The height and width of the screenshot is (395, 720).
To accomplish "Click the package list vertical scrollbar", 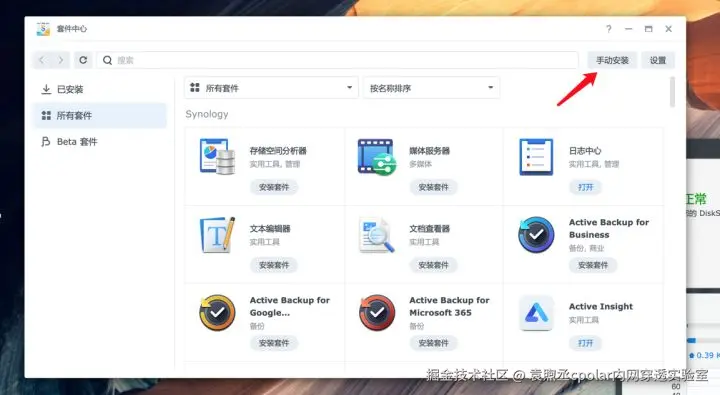I will click(673, 92).
